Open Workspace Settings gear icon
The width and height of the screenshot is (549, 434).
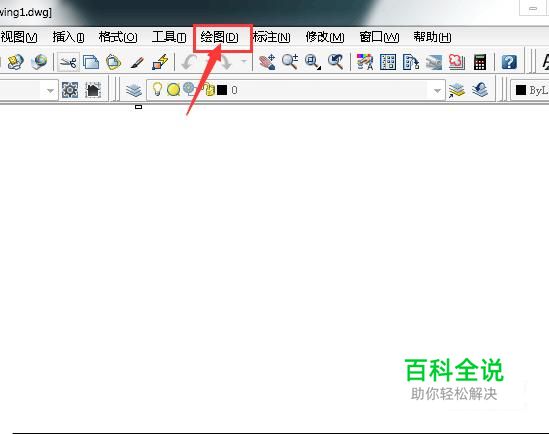coord(70,90)
